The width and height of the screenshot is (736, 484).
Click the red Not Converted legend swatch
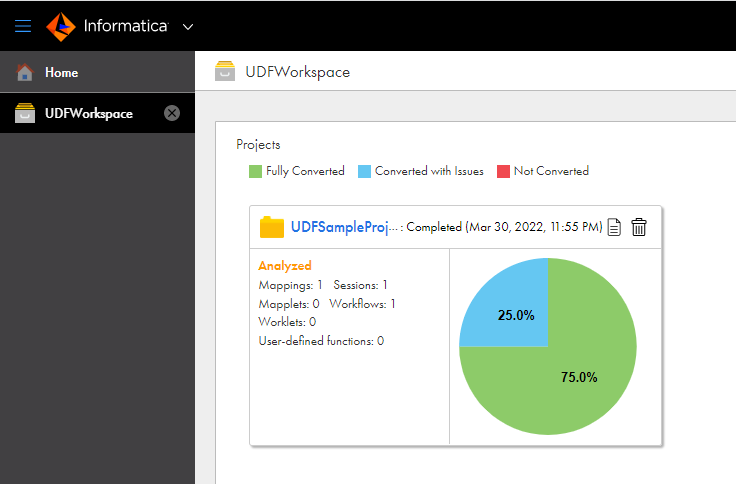click(503, 171)
